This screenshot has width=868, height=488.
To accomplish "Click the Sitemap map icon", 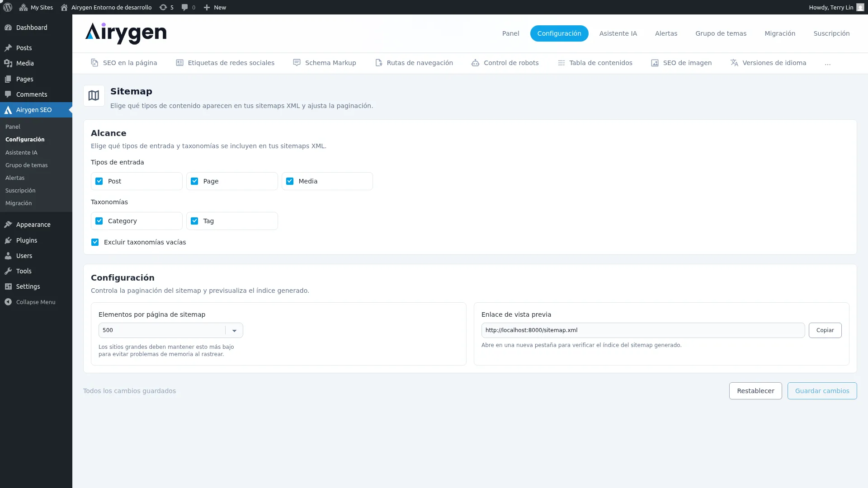I will 94,96.
